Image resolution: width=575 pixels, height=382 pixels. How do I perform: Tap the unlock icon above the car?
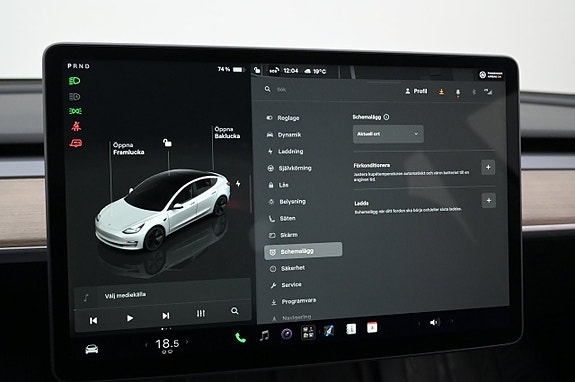[167, 143]
